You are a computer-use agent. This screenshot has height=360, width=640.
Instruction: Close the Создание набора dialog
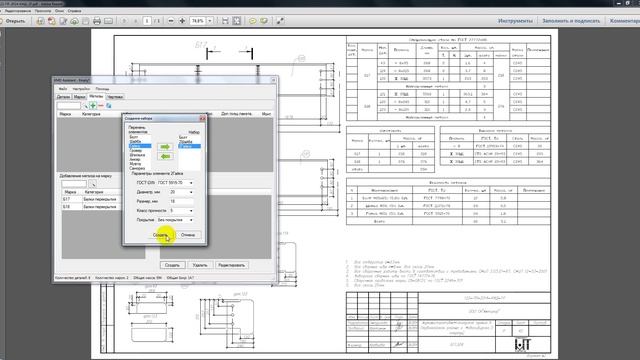click(x=202, y=118)
